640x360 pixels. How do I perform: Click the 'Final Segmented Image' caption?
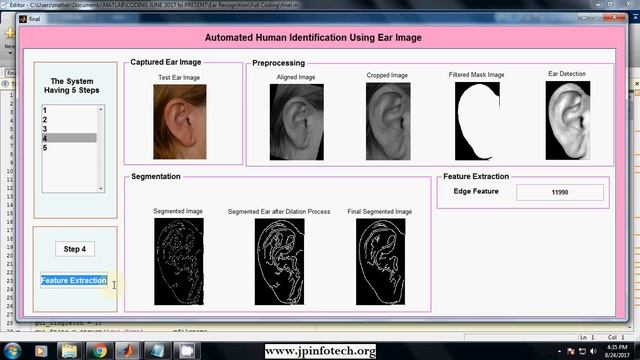click(380, 211)
